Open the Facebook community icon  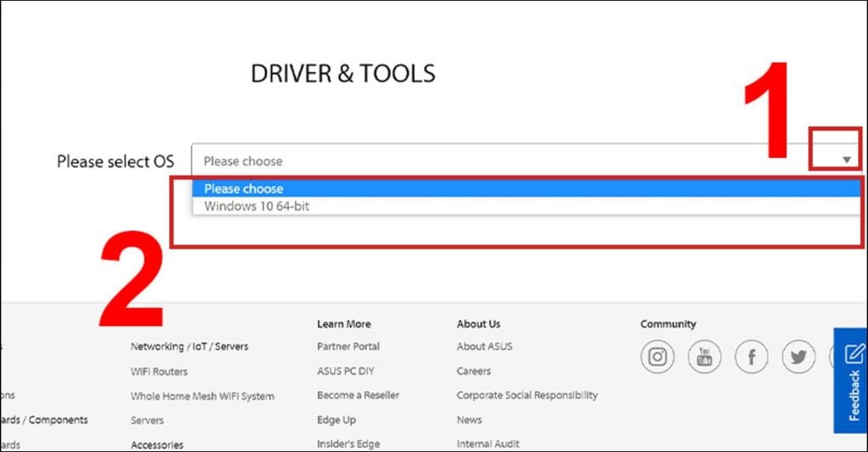tap(751, 357)
